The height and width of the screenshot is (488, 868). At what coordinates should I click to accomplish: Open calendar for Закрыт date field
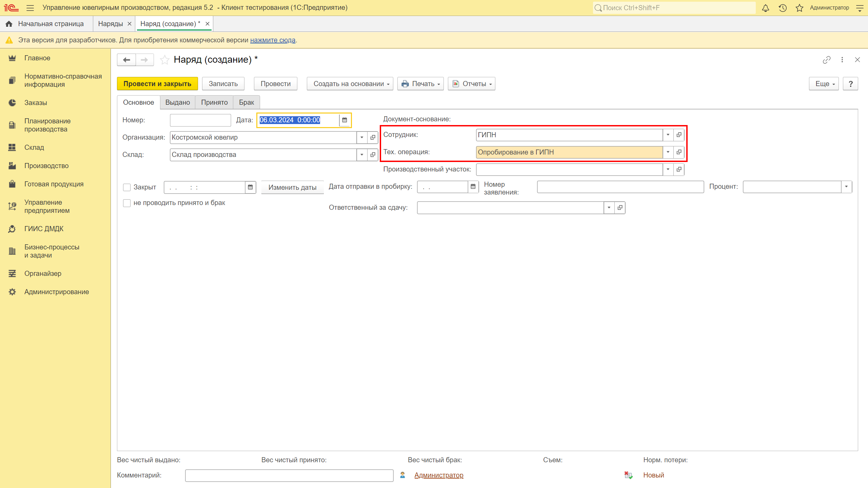coord(250,187)
